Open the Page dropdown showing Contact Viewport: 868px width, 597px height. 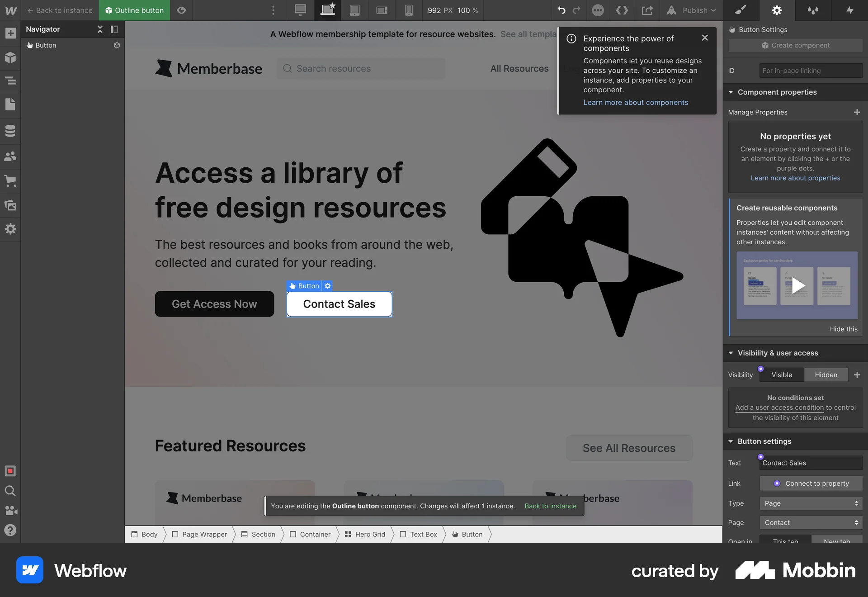tap(811, 522)
